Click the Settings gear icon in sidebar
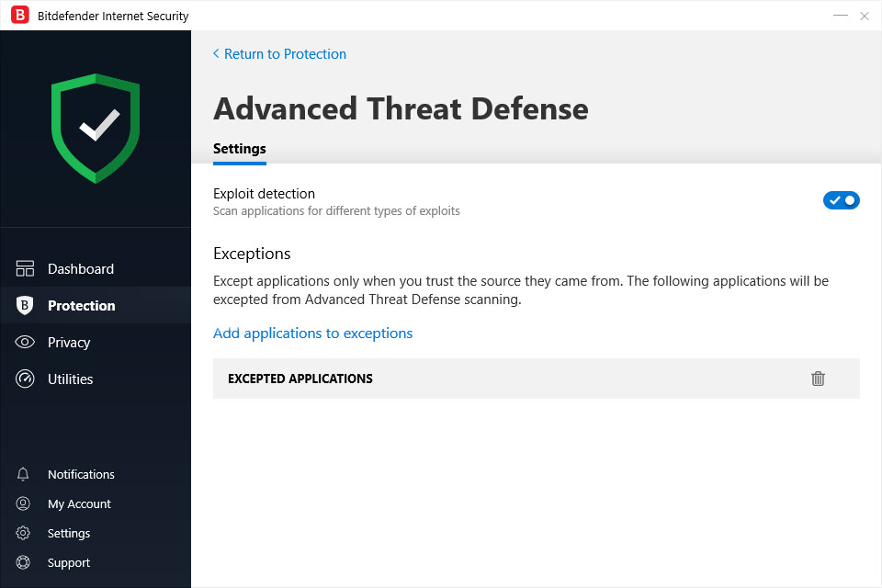This screenshot has height=588, width=882. tap(24, 534)
